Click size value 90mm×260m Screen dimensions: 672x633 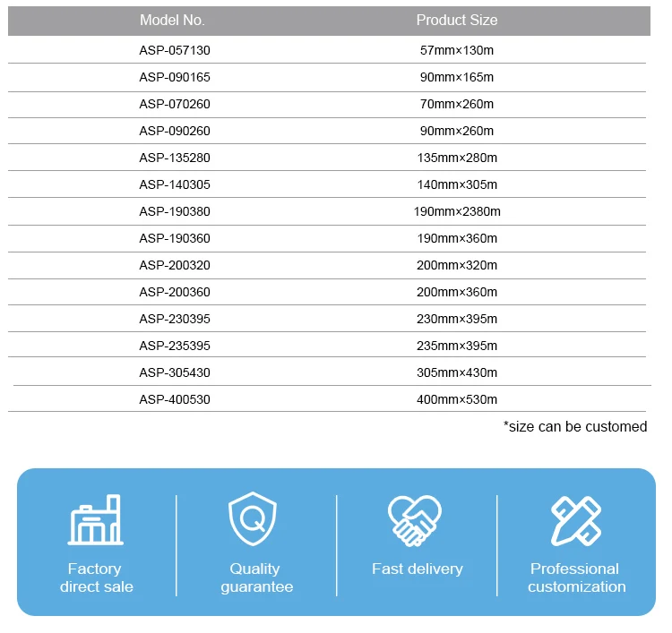[457, 131]
